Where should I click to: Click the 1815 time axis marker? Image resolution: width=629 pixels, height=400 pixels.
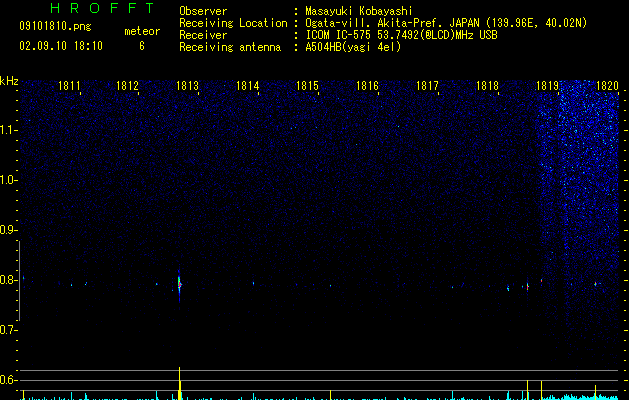(307, 86)
